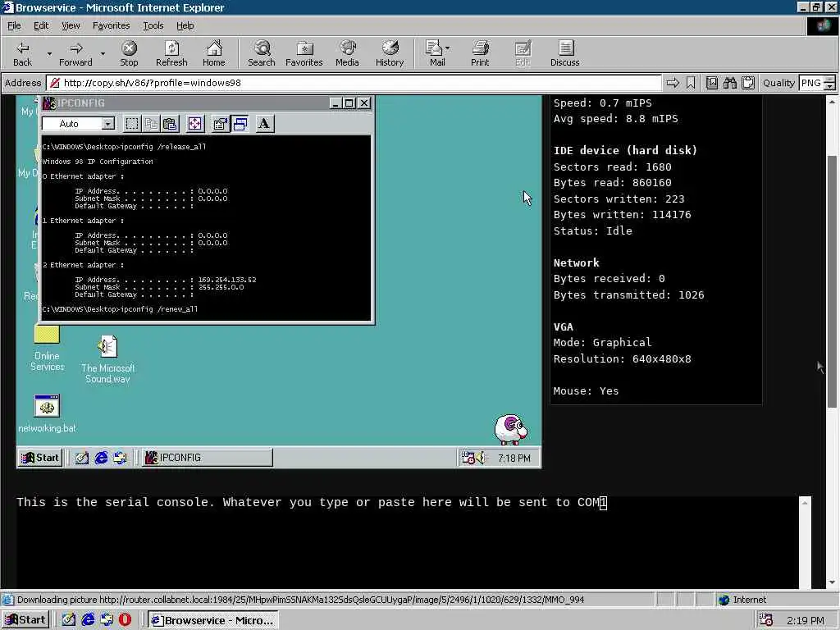Image resolution: width=840 pixels, height=630 pixels.
Task: Click Show Desktop icon in inner quick launch
Action: (82, 458)
